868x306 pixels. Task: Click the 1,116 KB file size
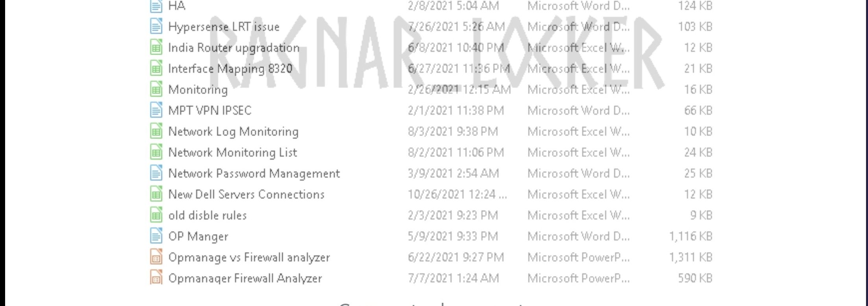pyautogui.click(x=690, y=236)
